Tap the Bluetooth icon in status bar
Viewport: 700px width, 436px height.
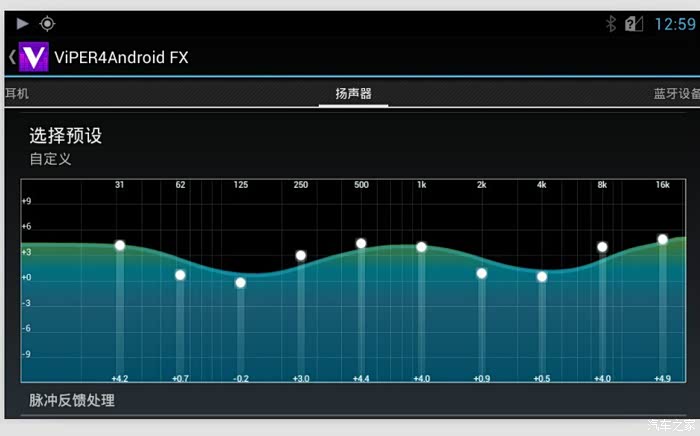click(x=610, y=24)
